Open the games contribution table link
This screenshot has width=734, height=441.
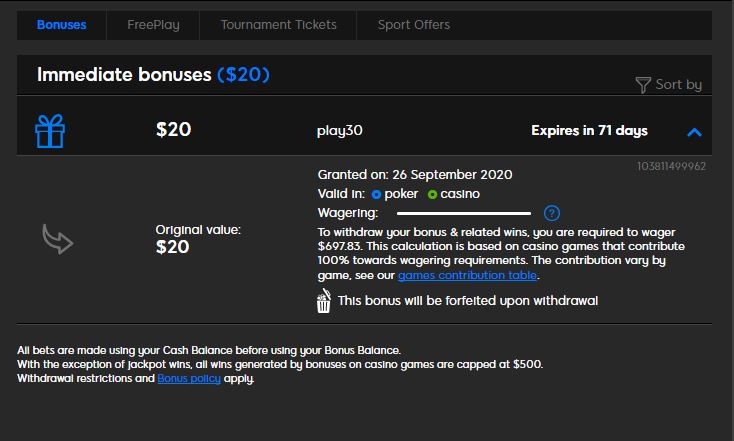pos(467,275)
